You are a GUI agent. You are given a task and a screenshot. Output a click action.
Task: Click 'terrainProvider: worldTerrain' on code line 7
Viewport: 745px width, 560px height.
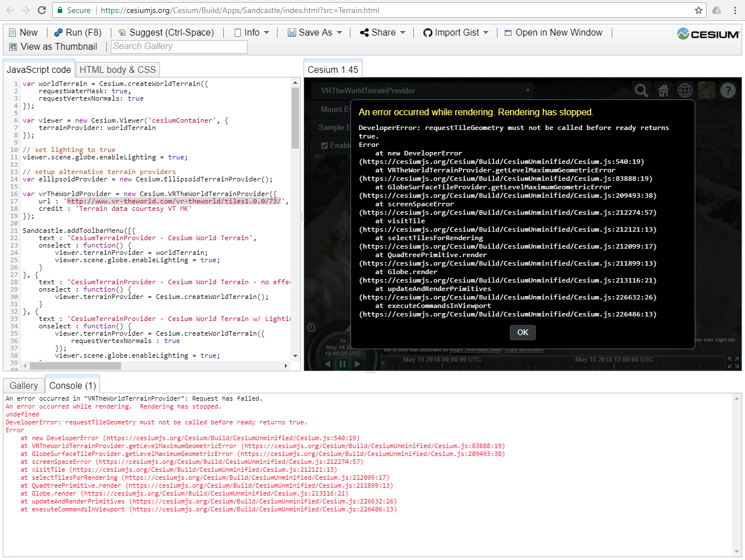97,128
